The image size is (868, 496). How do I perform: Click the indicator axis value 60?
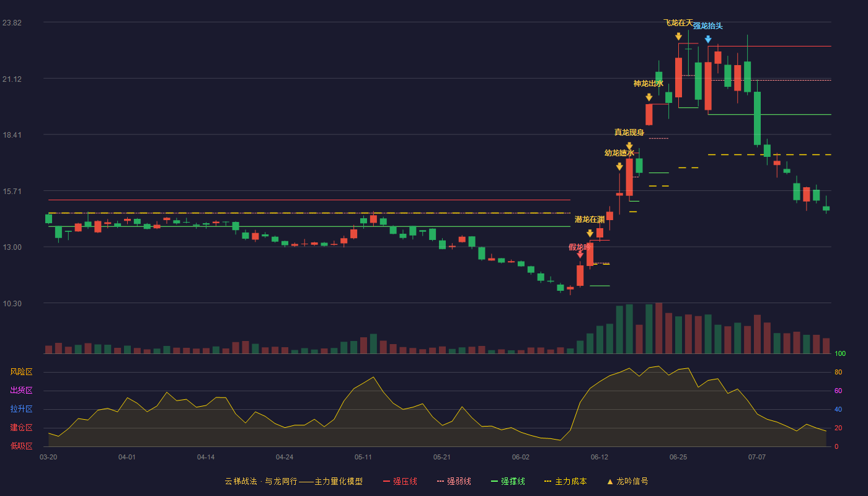[x=838, y=391]
